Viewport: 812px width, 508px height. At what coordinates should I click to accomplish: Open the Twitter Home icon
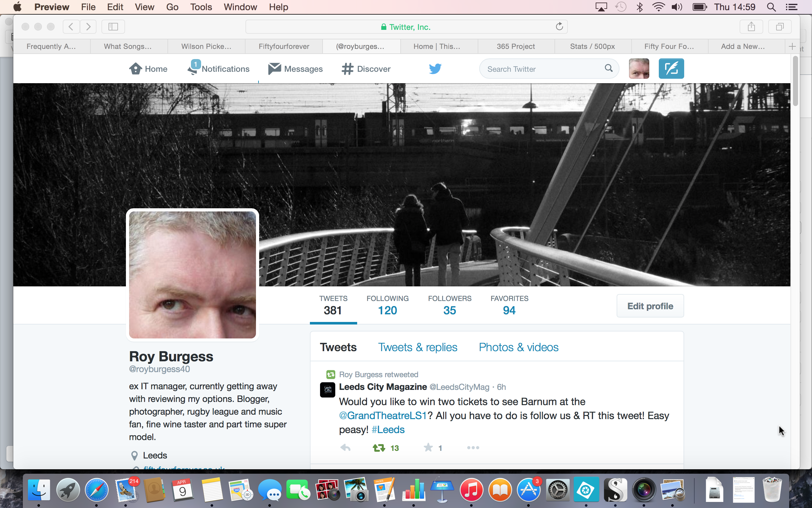click(x=135, y=69)
